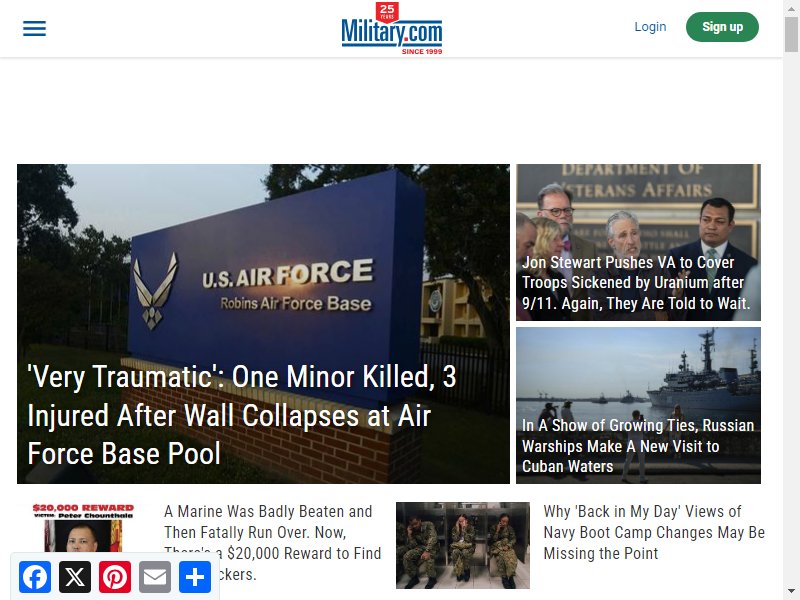Click the page vertical scrollbar thumb
Image resolution: width=800 pixels, height=600 pixels.
[791, 34]
